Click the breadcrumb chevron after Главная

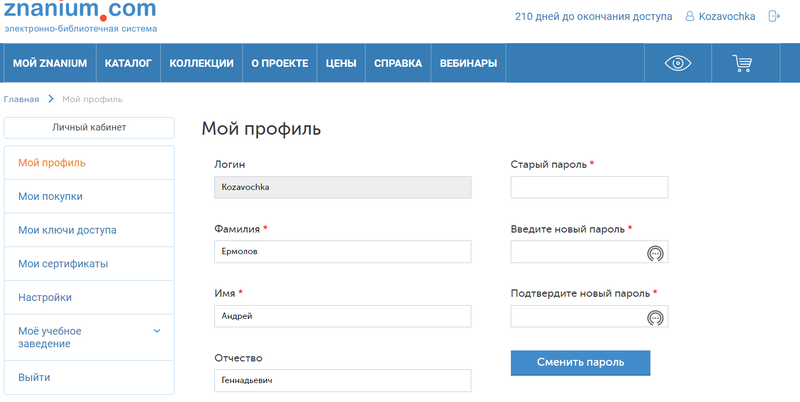point(51,99)
